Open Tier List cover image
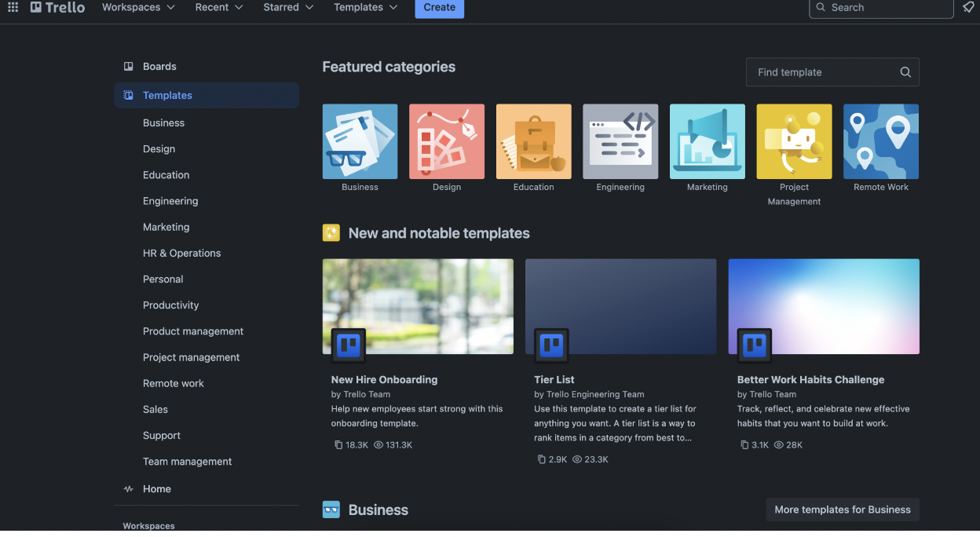 pos(620,306)
